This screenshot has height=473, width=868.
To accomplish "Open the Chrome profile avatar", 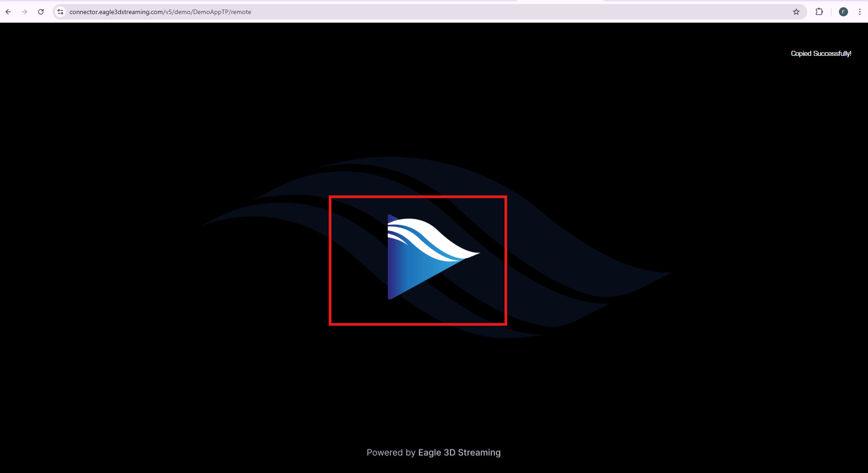I will click(843, 12).
